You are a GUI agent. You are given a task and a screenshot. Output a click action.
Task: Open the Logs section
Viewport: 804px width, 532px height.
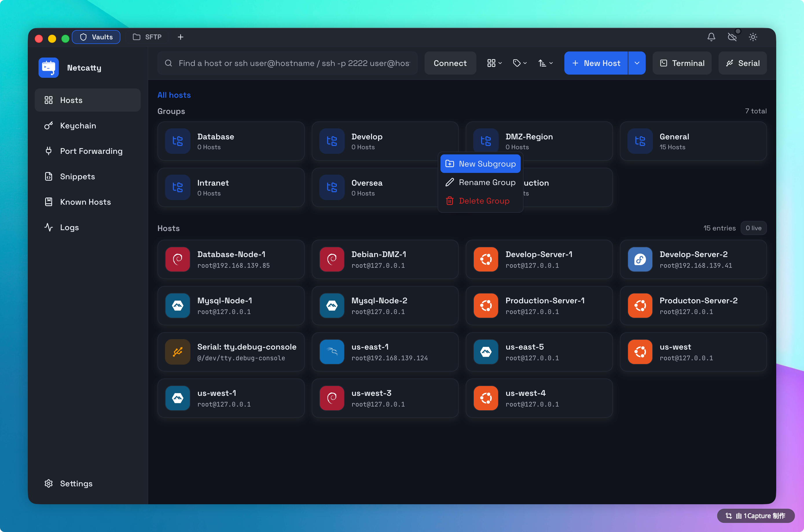point(69,227)
